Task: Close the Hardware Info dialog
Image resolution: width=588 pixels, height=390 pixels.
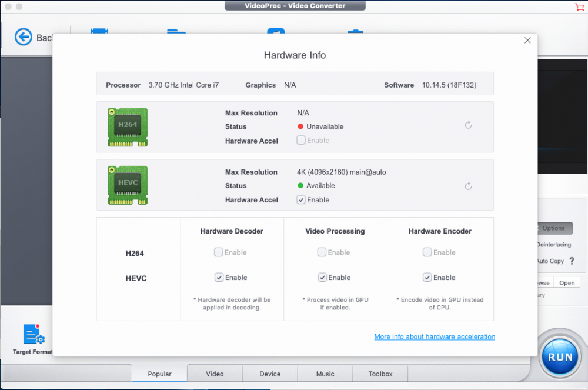Action: pyautogui.click(x=527, y=40)
